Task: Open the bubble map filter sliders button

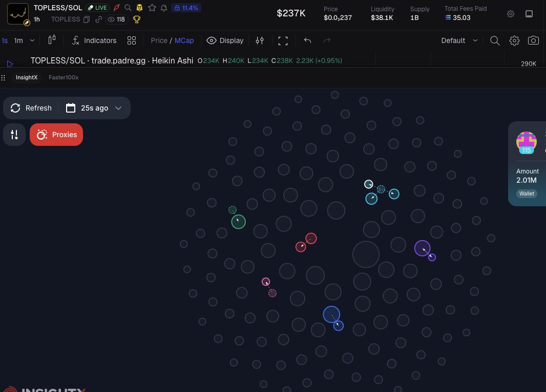Action: pyautogui.click(x=14, y=135)
